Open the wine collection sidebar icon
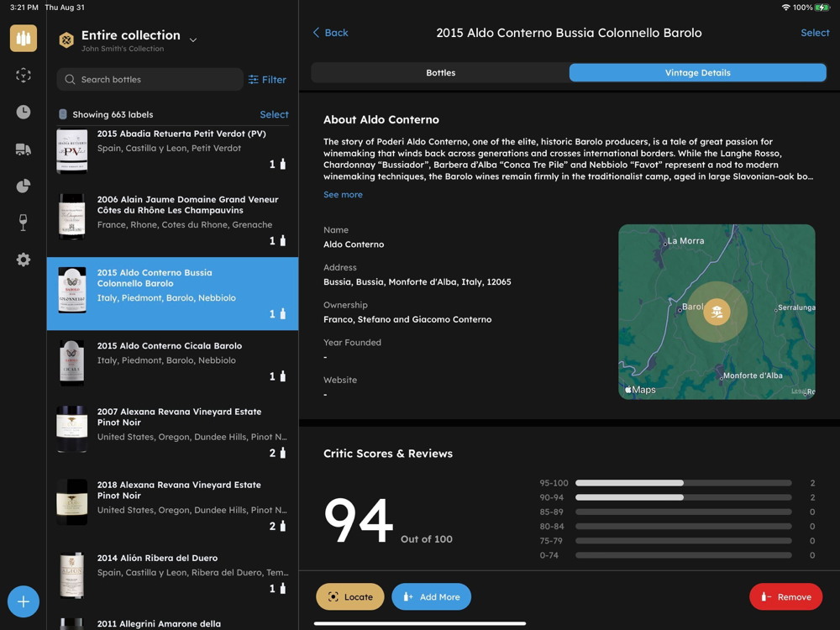 (x=23, y=38)
